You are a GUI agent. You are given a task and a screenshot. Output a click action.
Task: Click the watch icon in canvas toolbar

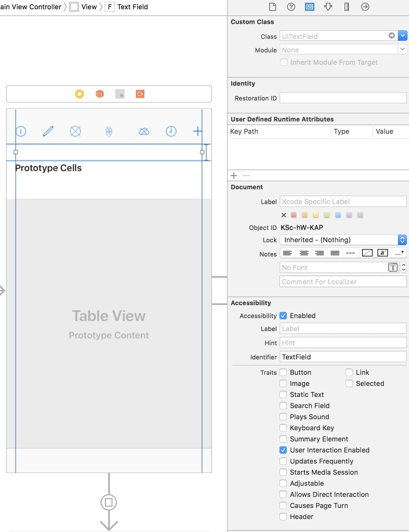coord(109,132)
